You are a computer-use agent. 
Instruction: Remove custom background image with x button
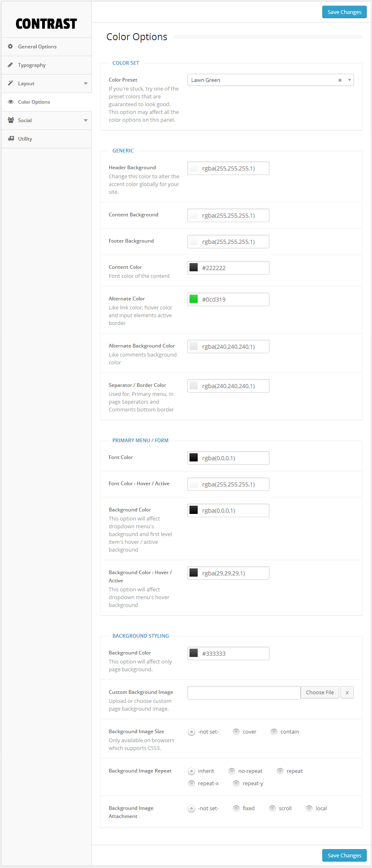[347, 692]
